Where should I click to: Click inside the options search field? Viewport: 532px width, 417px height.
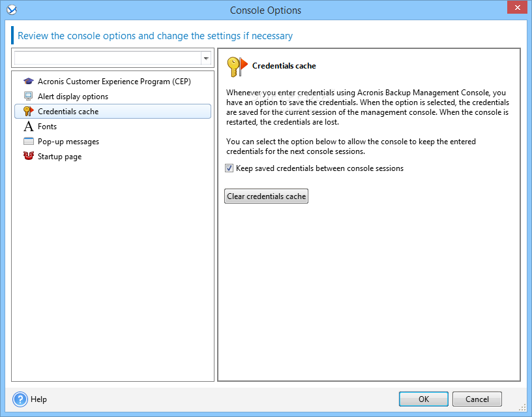click(108, 58)
